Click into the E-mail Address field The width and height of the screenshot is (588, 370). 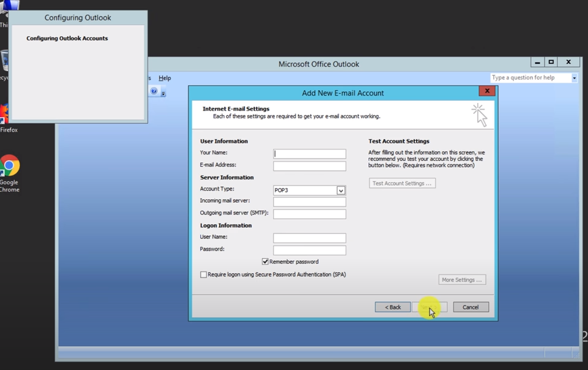pos(310,166)
